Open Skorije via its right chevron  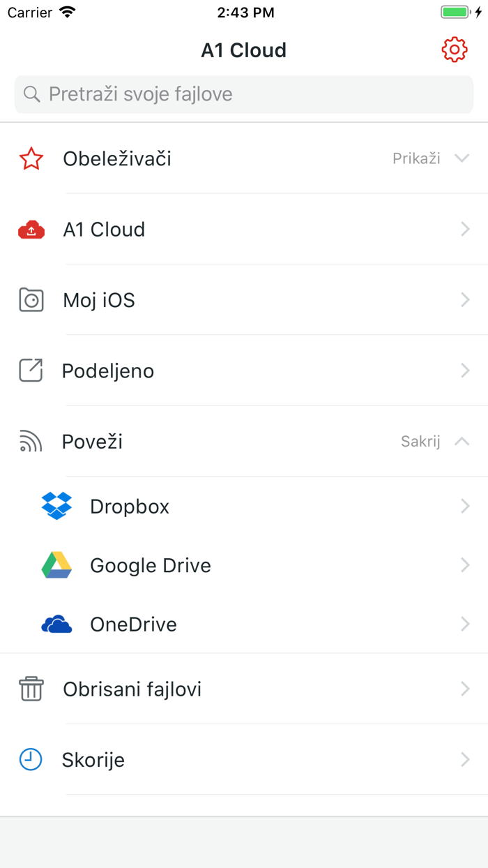(465, 760)
